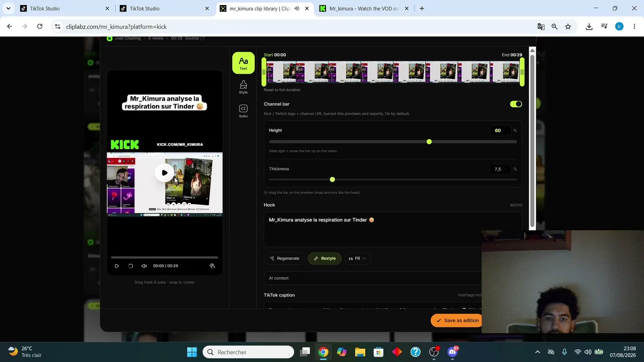Open the help question-mark app on taskbar
The height and width of the screenshot is (362, 644).
(x=416, y=352)
